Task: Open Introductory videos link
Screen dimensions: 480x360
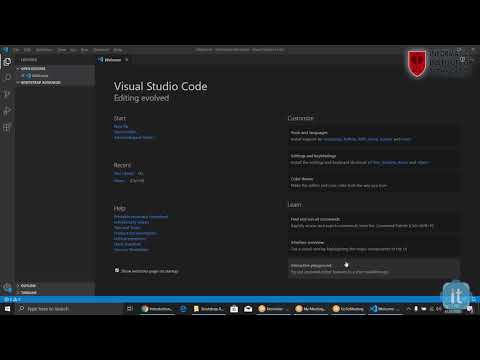Action: [x=131, y=222]
